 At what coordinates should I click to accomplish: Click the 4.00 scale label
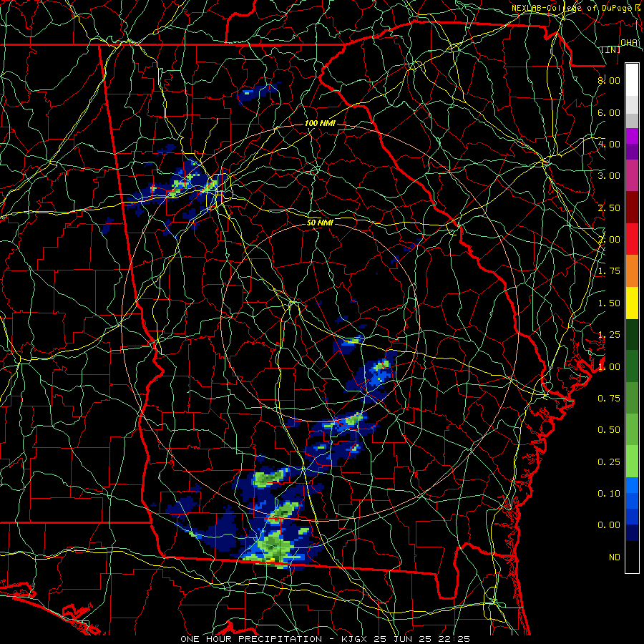coord(609,144)
